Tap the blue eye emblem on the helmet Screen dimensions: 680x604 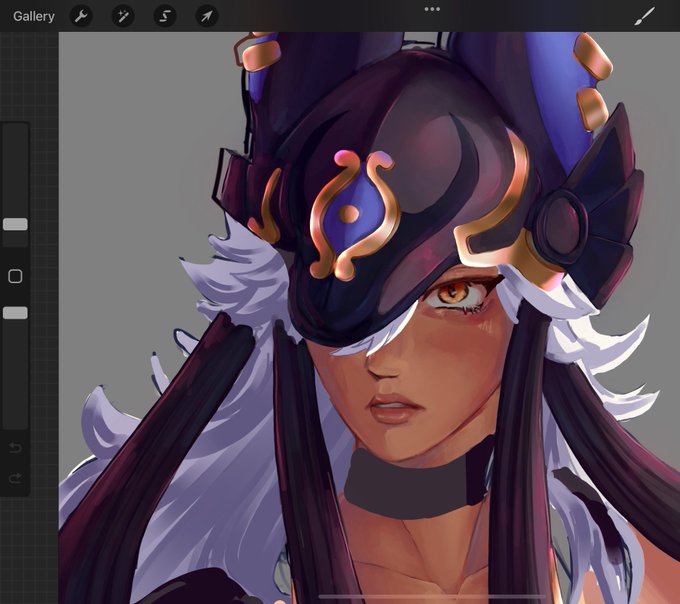pyautogui.click(x=353, y=213)
